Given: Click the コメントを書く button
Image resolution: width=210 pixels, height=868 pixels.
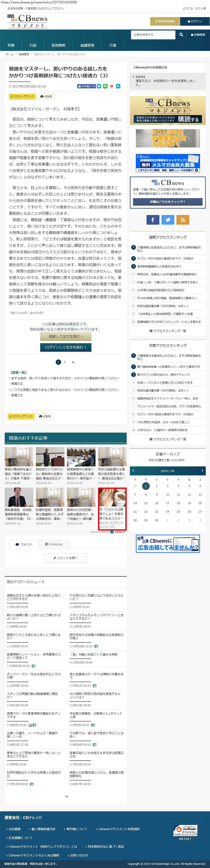Looking at the screenshot, I should [66, 558].
